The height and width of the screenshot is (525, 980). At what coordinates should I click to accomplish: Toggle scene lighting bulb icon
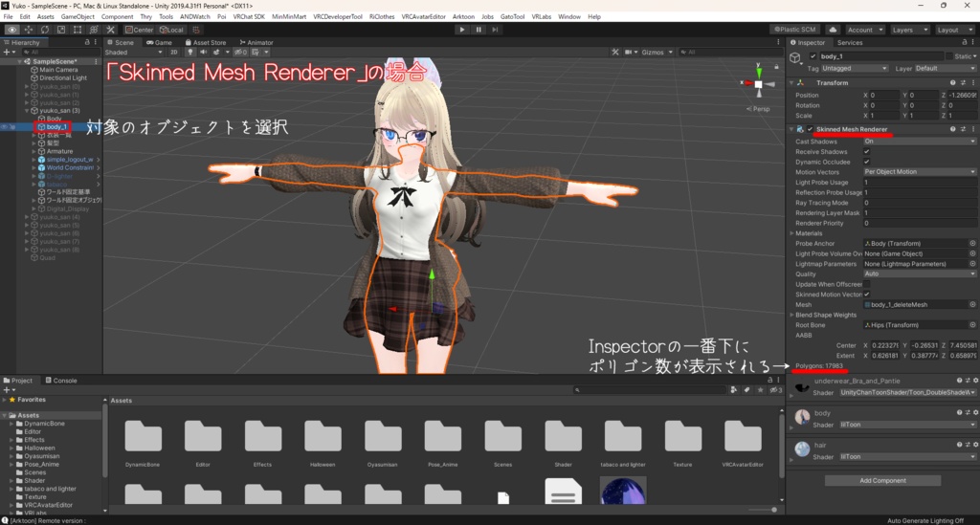pos(190,52)
